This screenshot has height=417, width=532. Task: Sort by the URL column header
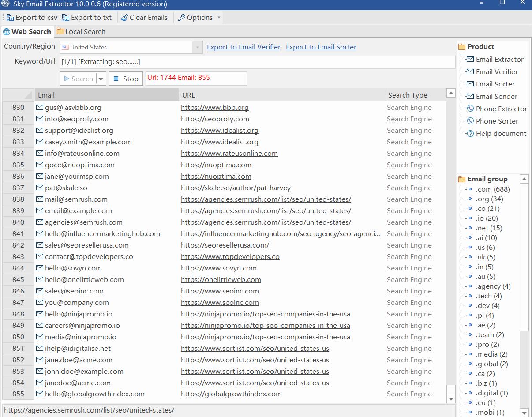pyautogui.click(x=281, y=95)
